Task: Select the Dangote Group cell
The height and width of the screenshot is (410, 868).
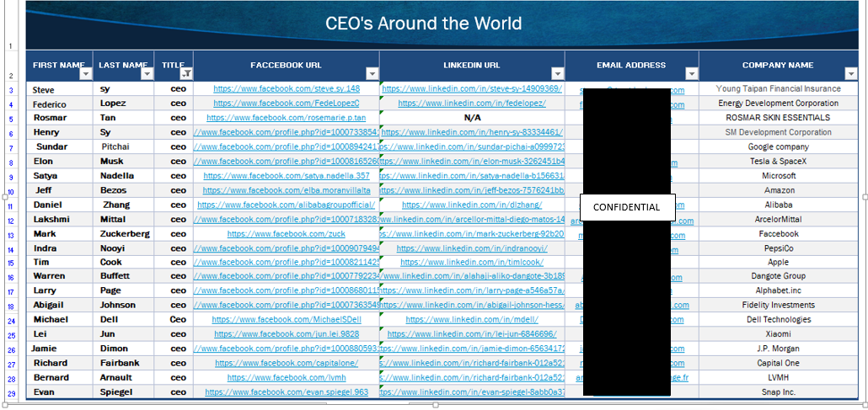Action: point(778,275)
